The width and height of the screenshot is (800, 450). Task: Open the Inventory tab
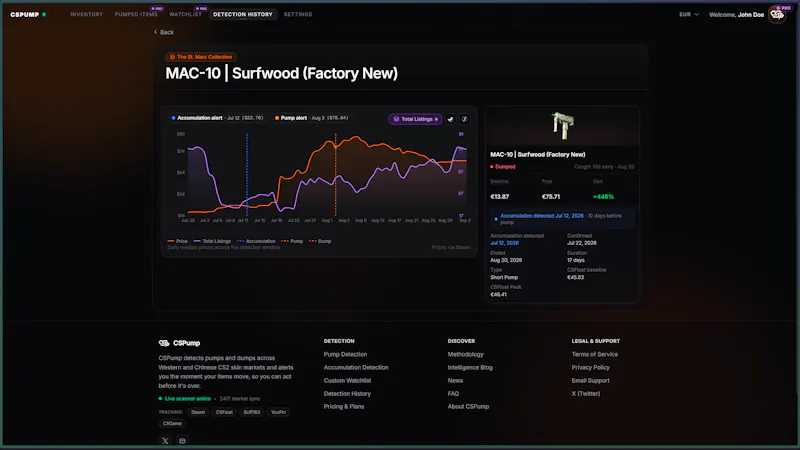[87, 14]
